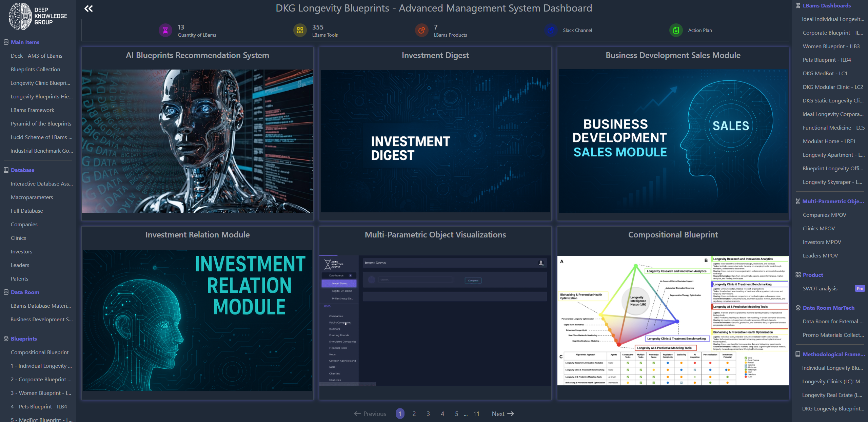Image resolution: width=868 pixels, height=422 pixels.
Task: Select Women Blueprint - ILB3 dashboard
Action: [831, 46]
